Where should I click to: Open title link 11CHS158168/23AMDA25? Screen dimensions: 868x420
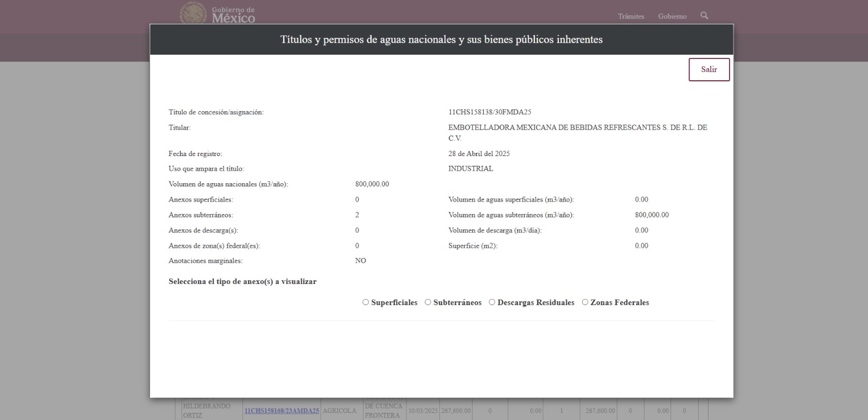282,411
